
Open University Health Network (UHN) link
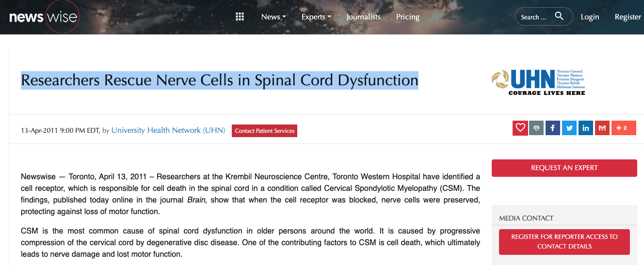[168, 130]
